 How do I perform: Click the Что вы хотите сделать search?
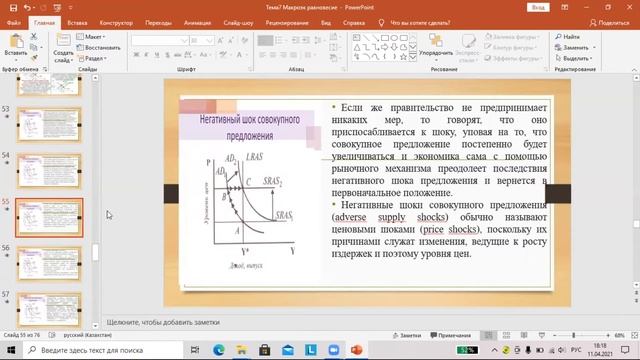click(415, 23)
